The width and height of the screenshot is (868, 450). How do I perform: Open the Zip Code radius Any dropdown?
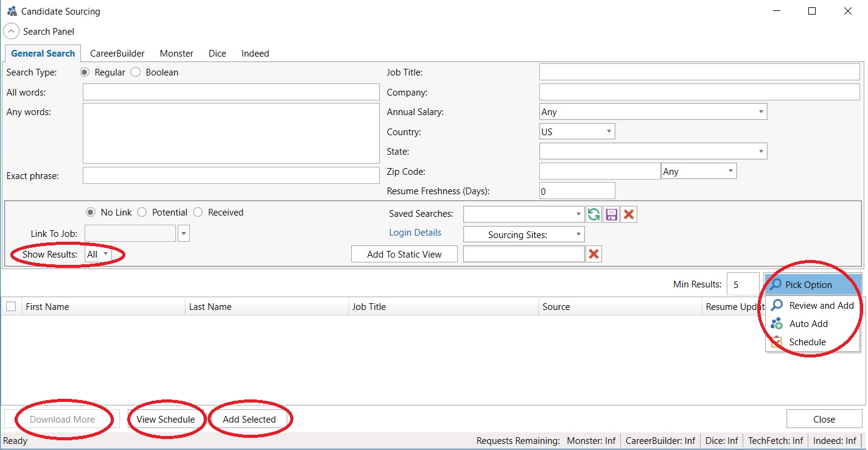point(699,171)
